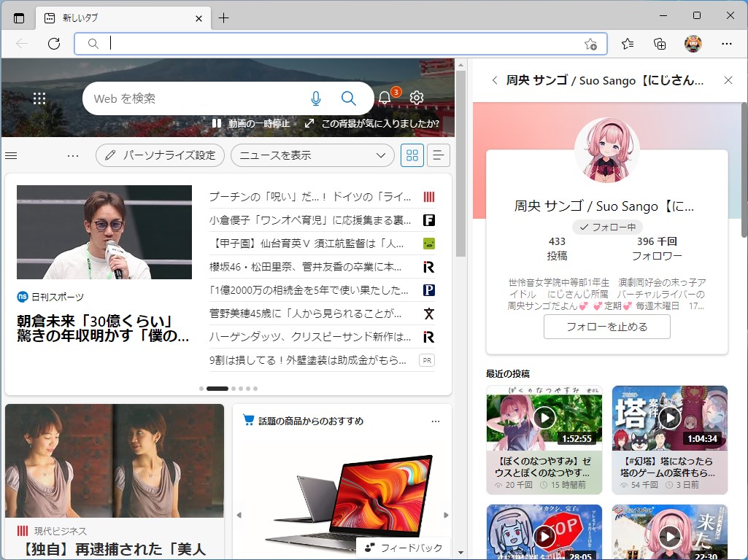Open the notifications bell icon
Image resolution: width=748 pixels, height=560 pixels.
[385, 97]
